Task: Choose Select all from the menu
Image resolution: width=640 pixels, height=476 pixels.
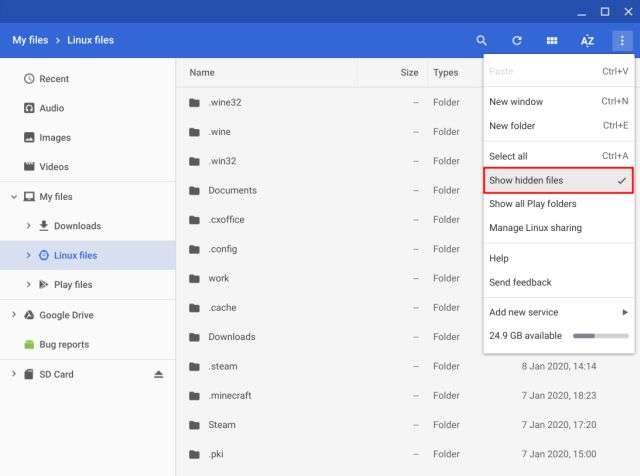Action: point(558,156)
